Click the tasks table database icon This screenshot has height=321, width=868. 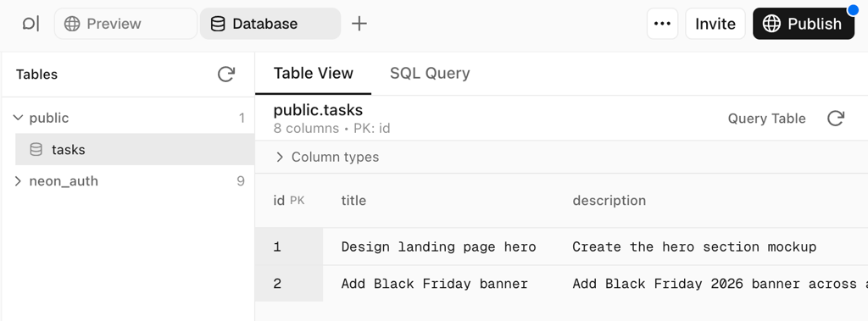[x=36, y=149]
